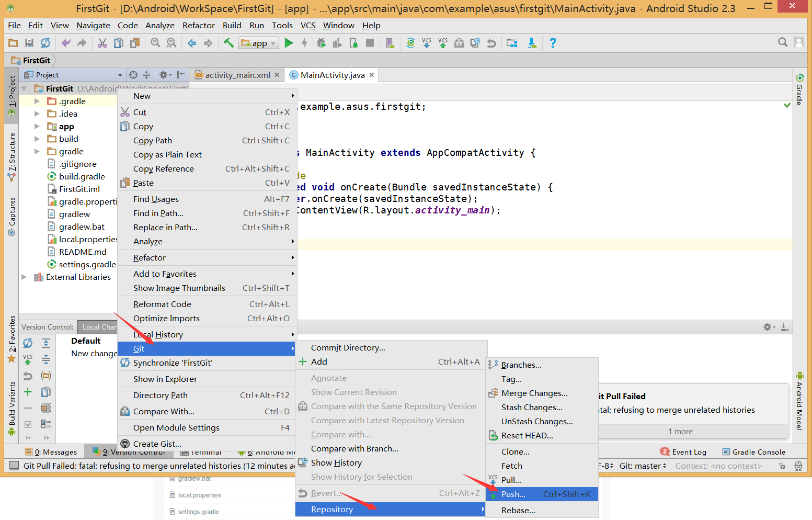The height and width of the screenshot is (520, 812).
Task: Click the Back navigation arrow in the toolbar
Action: click(x=192, y=43)
